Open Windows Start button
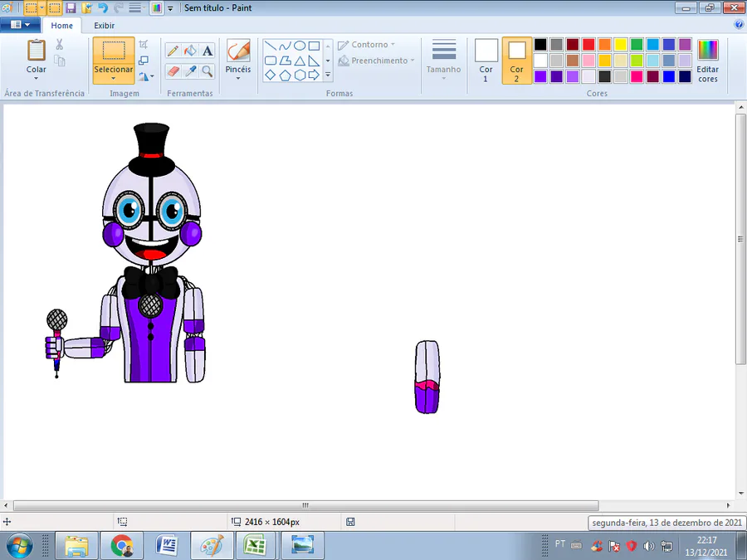Image resolution: width=747 pixels, height=560 pixels. pos(20,546)
